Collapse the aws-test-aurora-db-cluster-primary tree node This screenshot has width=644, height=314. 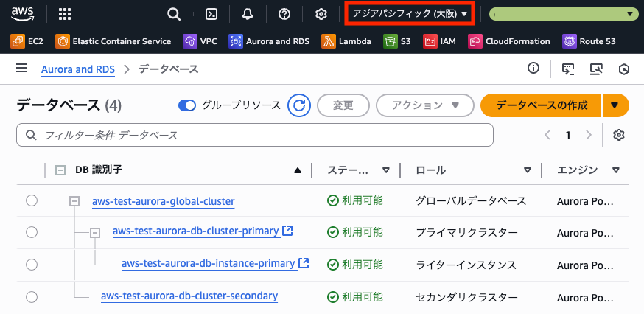point(95,233)
